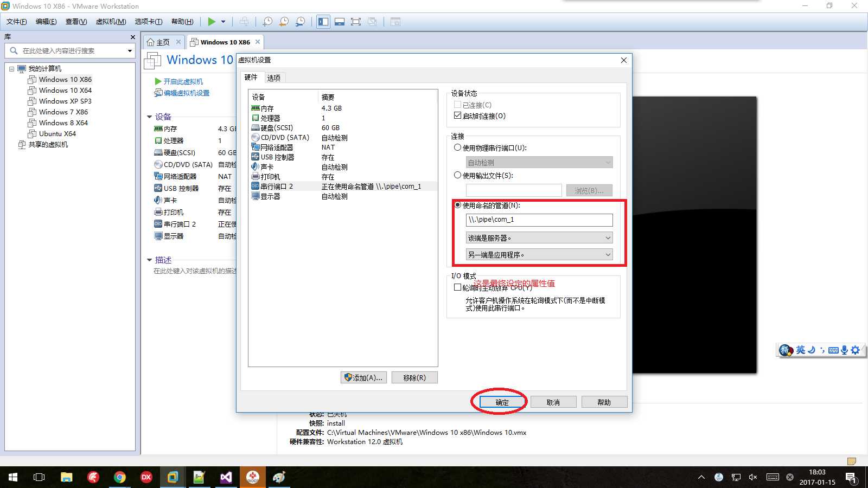Click the thumbnail bar view toolbar icon
The width and height of the screenshot is (868, 488).
(340, 22)
